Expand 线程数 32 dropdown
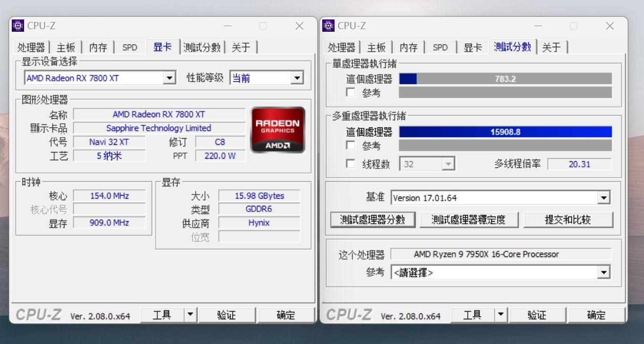This screenshot has height=344, width=644. (x=448, y=164)
